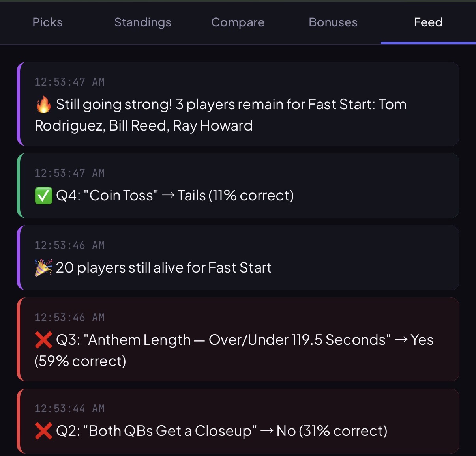Open the Bonuses tab
Image resolution: width=476 pixels, height=456 pixels.
click(x=333, y=22)
